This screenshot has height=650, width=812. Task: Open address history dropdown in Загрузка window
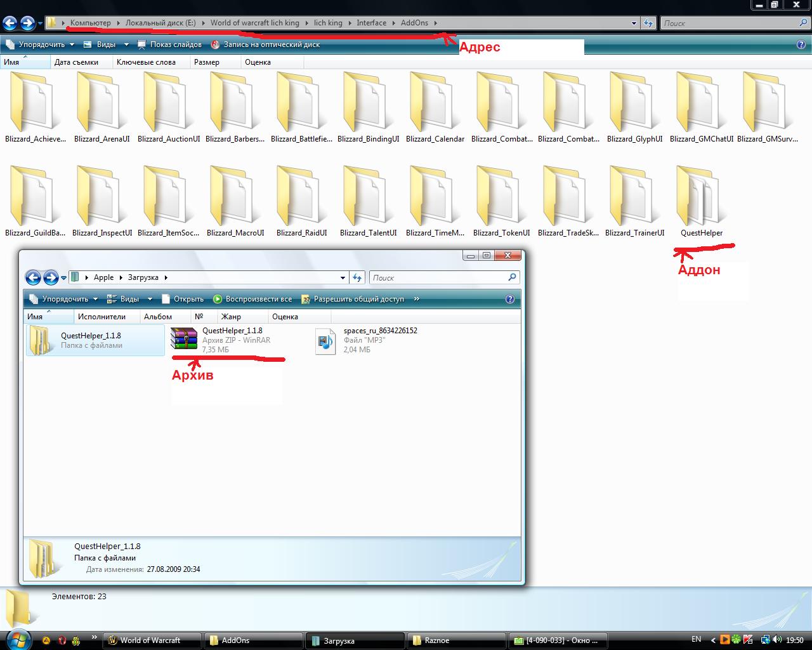click(343, 277)
